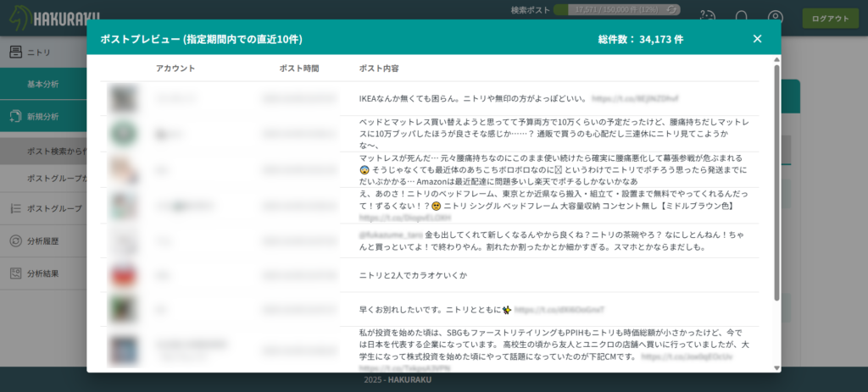This screenshot has height=392, width=868.
Task: Click the 分析履歴 history icon
Action: 15,241
